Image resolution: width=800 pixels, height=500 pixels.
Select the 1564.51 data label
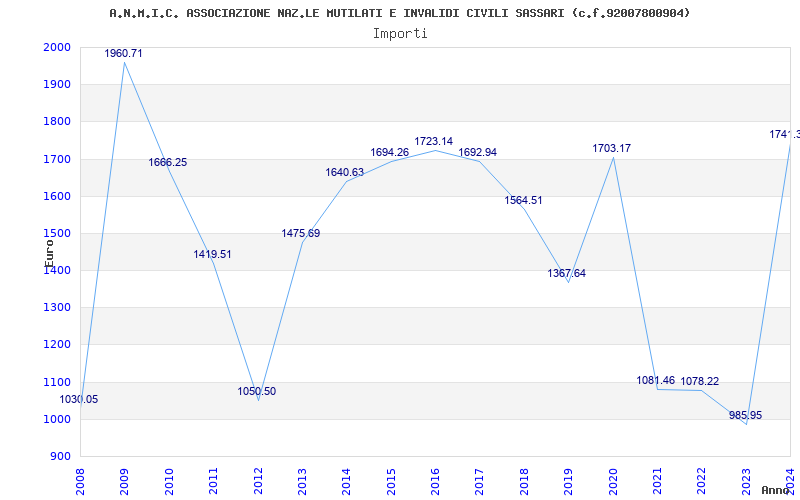[523, 201]
